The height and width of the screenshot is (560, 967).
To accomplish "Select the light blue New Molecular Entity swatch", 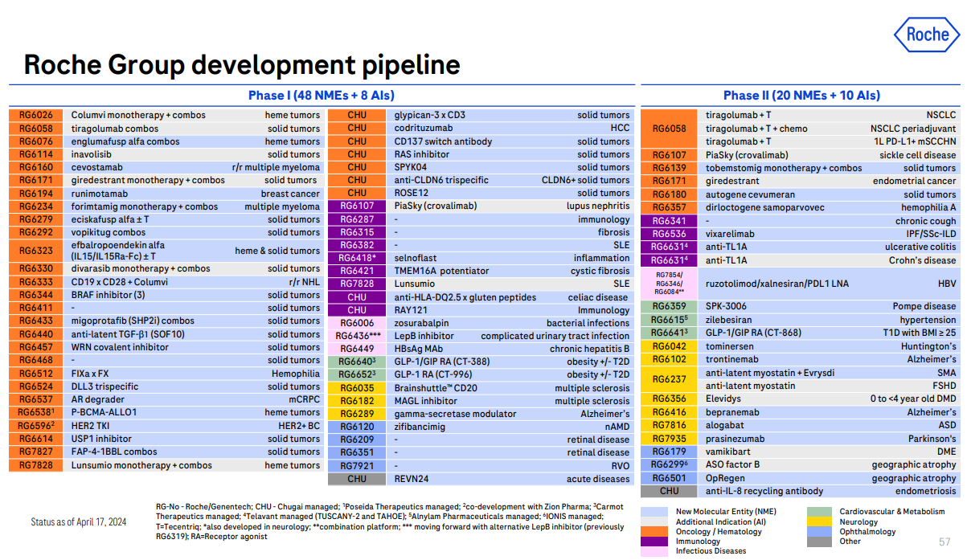I will tap(654, 511).
